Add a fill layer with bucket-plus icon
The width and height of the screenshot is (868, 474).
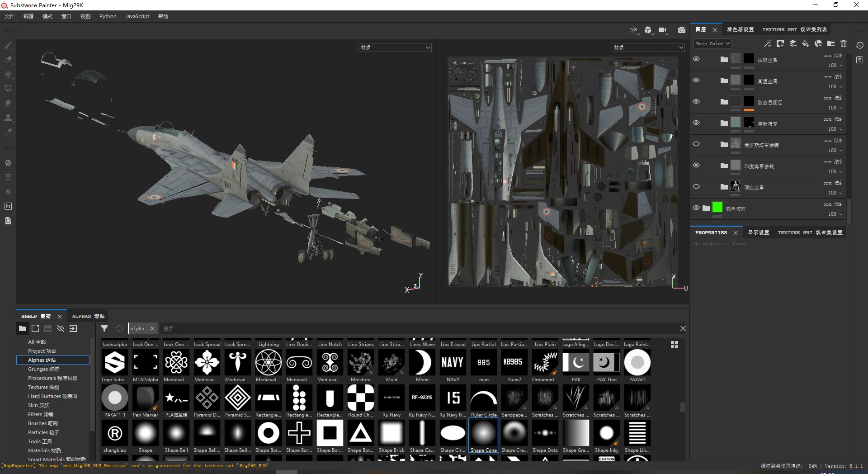[x=806, y=43]
